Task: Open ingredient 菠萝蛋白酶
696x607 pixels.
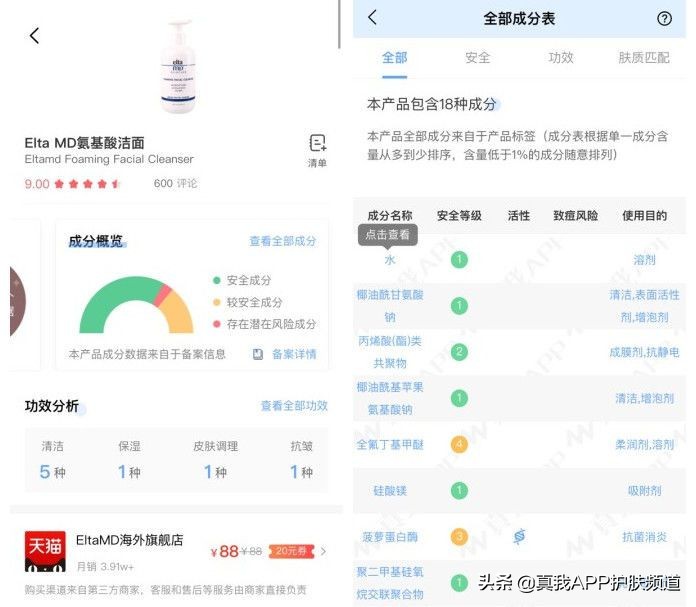Action: point(390,537)
